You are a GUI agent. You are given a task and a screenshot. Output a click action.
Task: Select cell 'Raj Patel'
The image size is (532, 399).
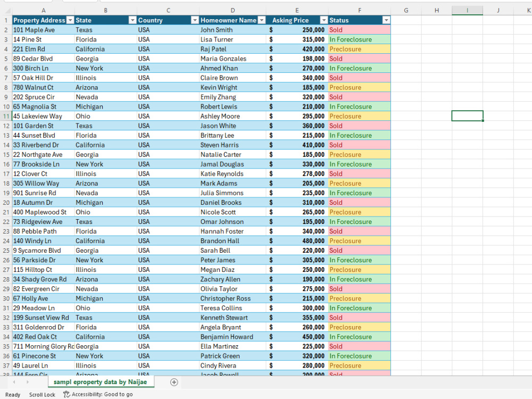tap(232, 49)
